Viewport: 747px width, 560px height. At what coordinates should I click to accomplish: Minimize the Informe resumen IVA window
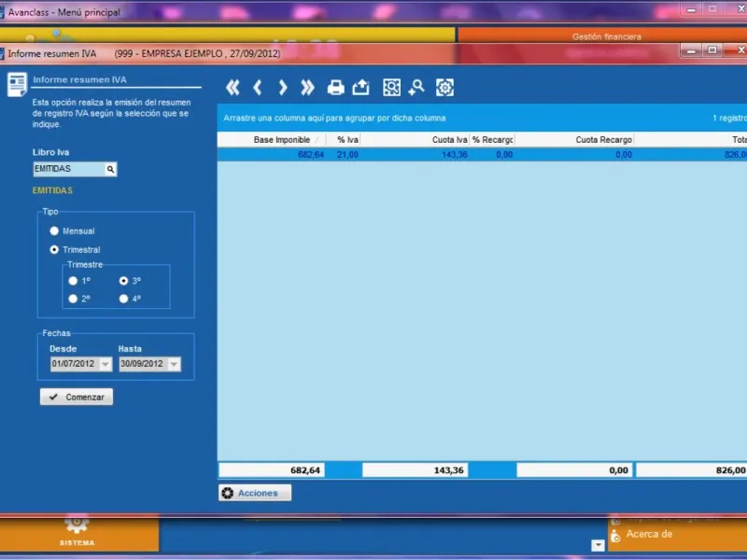click(x=692, y=50)
